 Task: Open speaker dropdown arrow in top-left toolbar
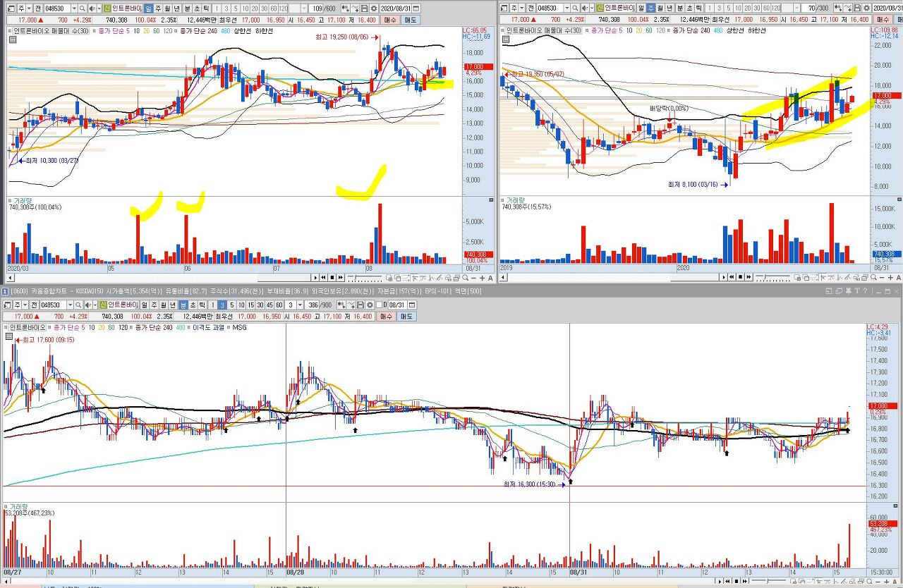pyautogui.click(x=99, y=8)
